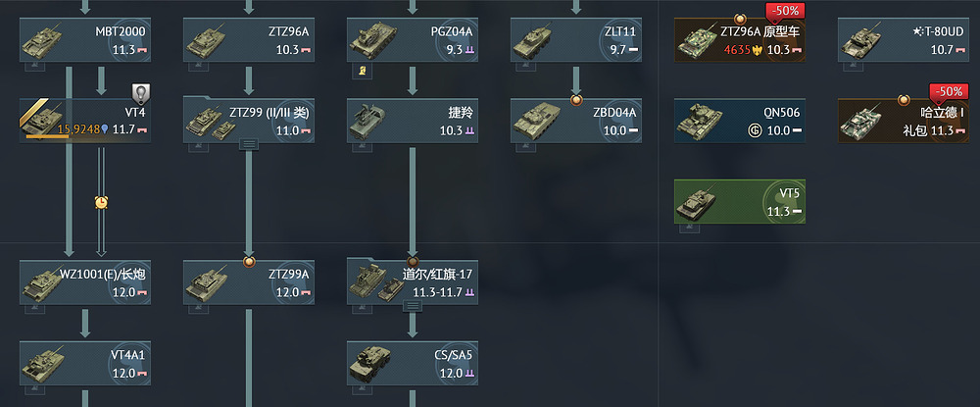The height and width of the screenshot is (407, 980).
Task: Click the orange medallion above ZBD04A
Action: tap(575, 99)
